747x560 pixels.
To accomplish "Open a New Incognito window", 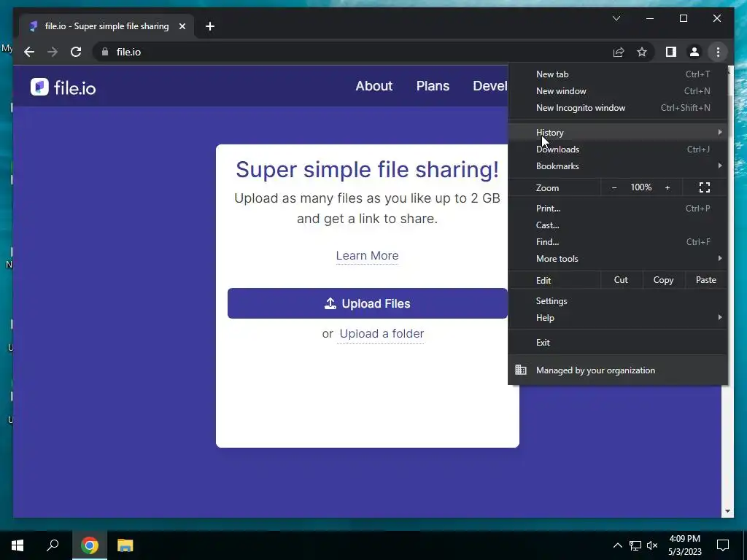I will click(x=617, y=108).
